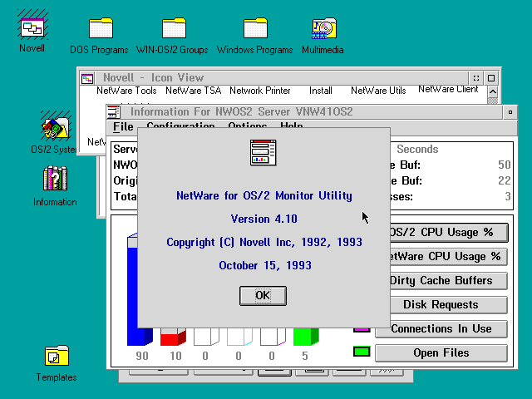Click the Seconds label in the server window
This screenshot has height=399, width=532.
click(x=417, y=150)
